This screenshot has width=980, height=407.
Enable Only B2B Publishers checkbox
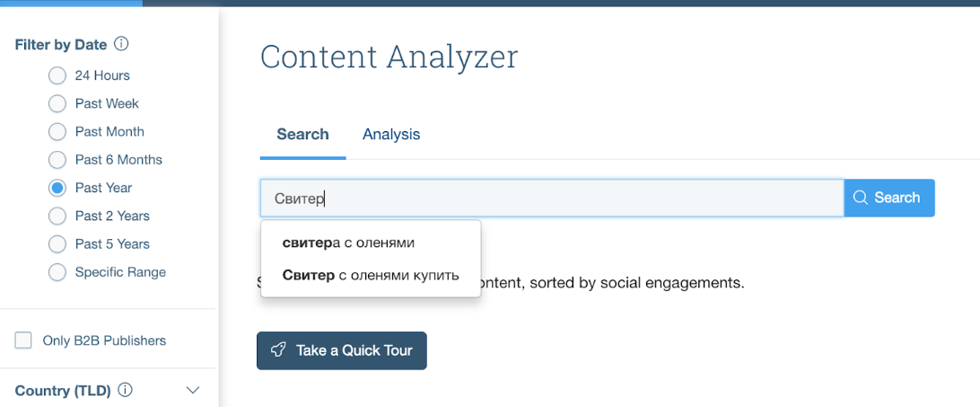pos(24,341)
